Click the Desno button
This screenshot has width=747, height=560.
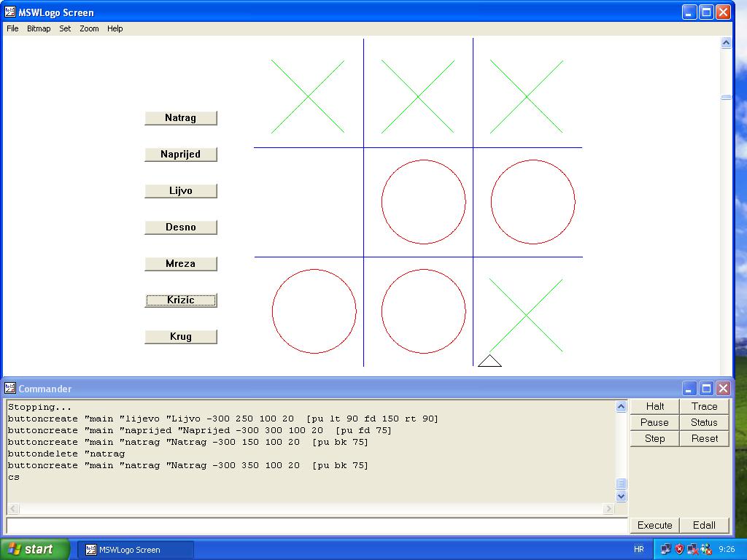tap(181, 227)
